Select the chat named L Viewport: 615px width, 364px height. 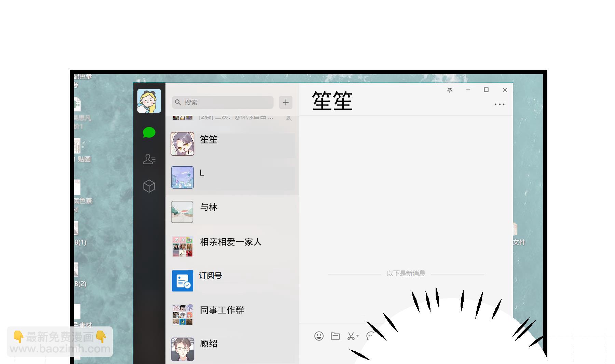(232, 178)
